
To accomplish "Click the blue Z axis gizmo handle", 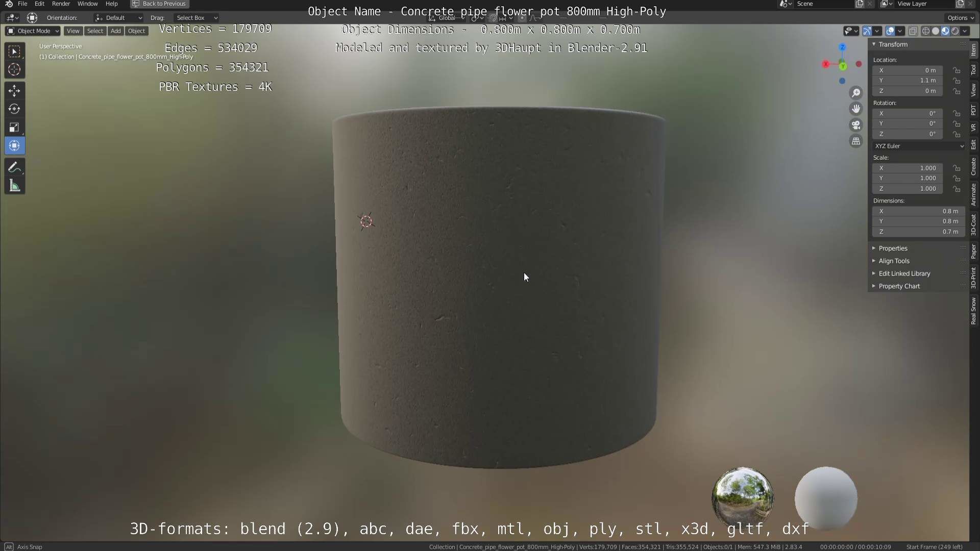I will [x=842, y=47].
